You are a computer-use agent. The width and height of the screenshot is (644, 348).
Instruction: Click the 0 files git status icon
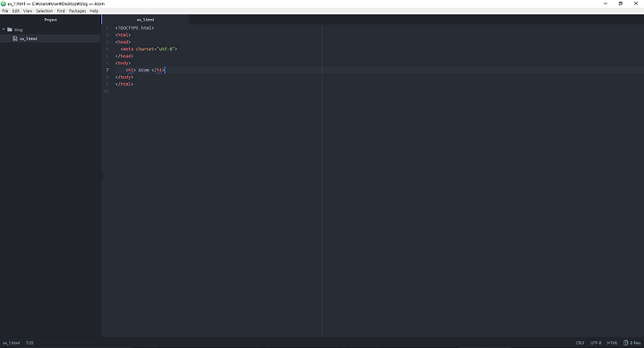[x=626, y=343]
